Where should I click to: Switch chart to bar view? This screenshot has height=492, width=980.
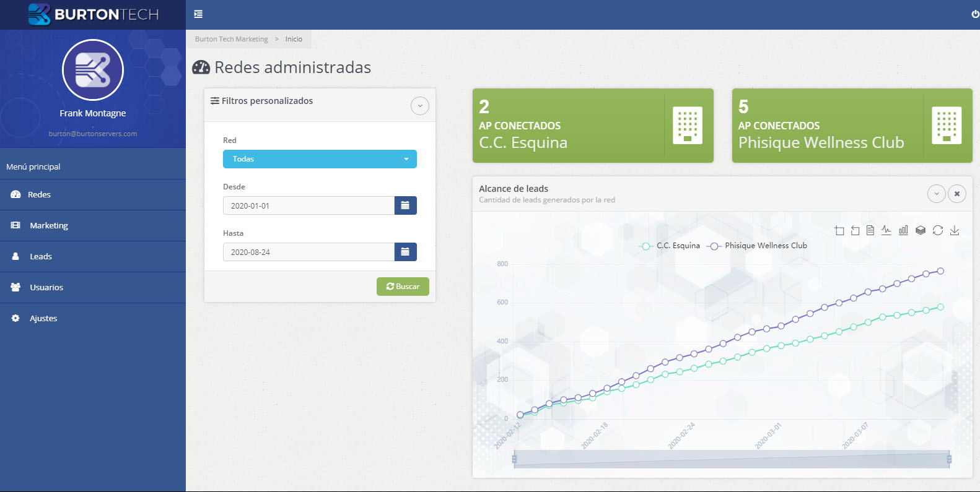903,231
